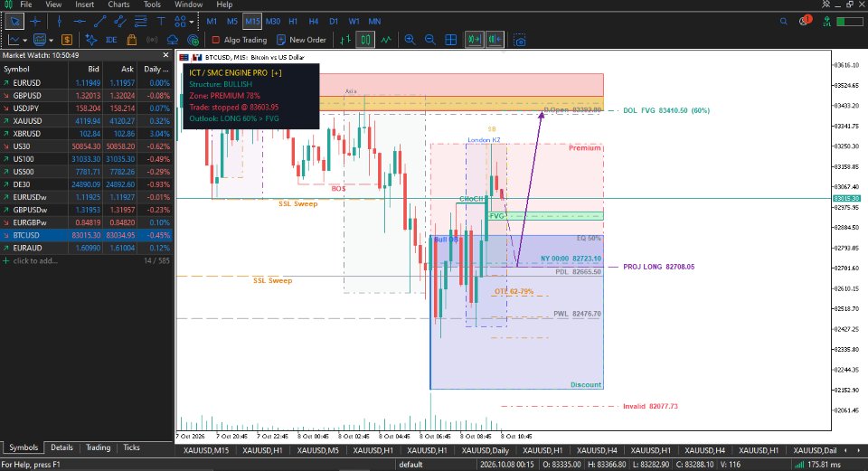Open the XAUUSD,Daily chart tab
868x471 pixels.
[486, 450]
